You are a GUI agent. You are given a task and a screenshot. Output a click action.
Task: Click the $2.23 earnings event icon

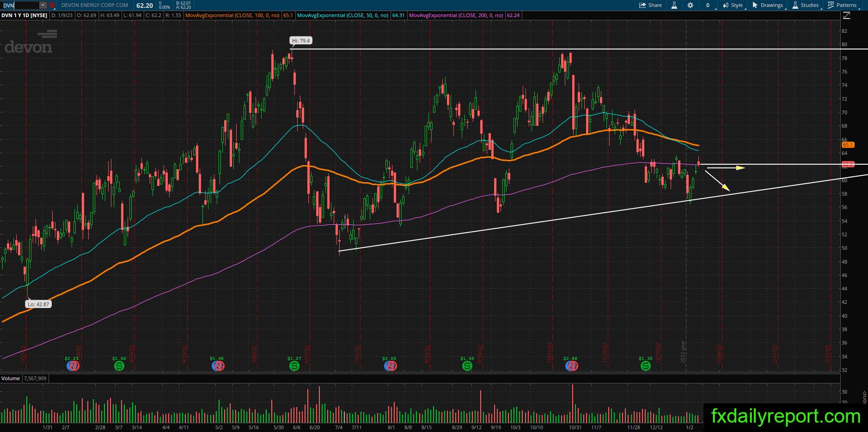73,366
